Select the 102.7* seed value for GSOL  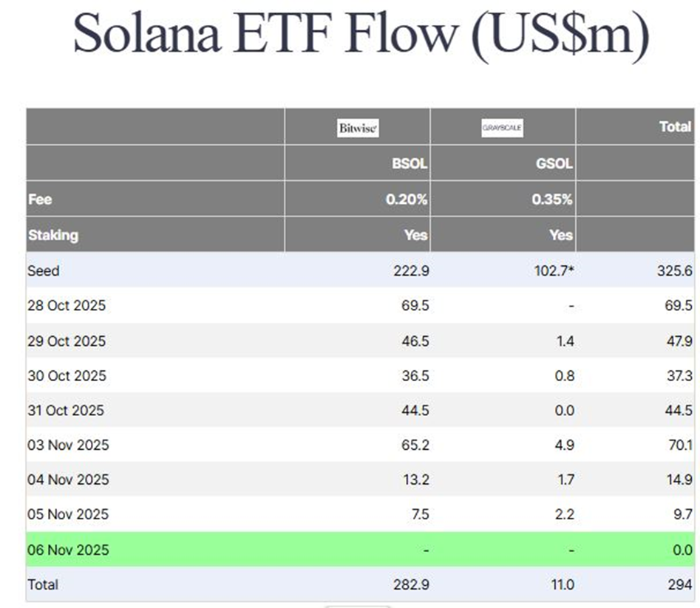point(554,270)
